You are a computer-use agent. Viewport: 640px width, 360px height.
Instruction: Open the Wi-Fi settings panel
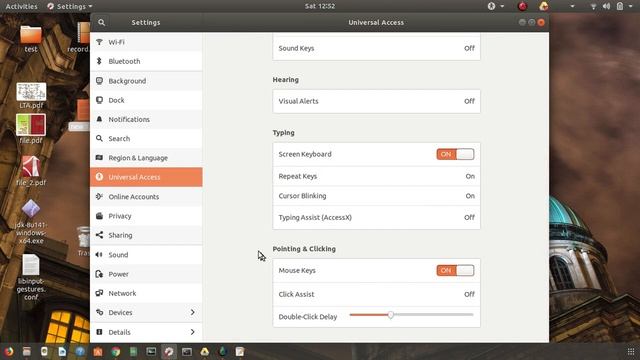146,42
